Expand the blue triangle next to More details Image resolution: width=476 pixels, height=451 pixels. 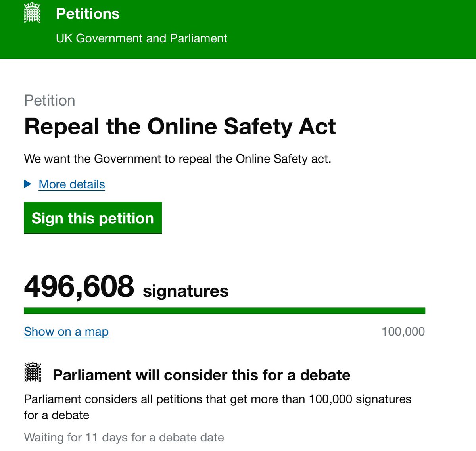(x=27, y=184)
